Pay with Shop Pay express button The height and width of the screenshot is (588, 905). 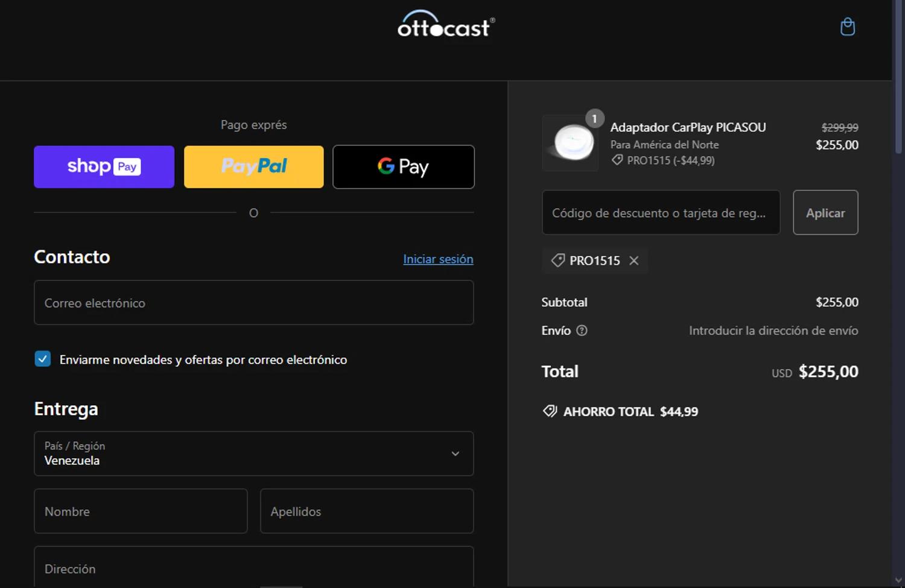pyautogui.click(x=104, y=166)
